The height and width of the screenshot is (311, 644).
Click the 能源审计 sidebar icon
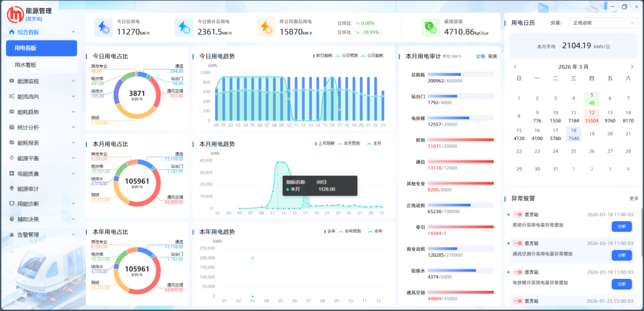click(12, 189)
